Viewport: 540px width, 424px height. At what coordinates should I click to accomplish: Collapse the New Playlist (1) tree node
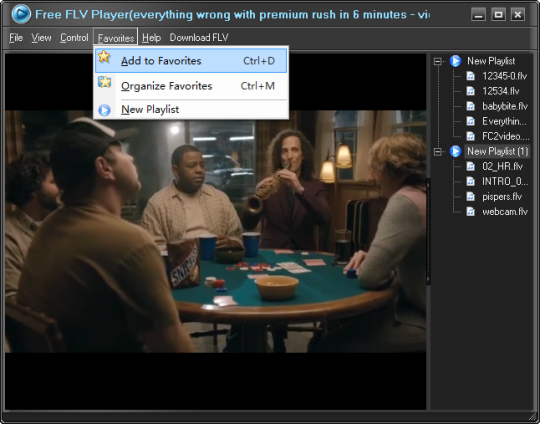pos(437,152)
